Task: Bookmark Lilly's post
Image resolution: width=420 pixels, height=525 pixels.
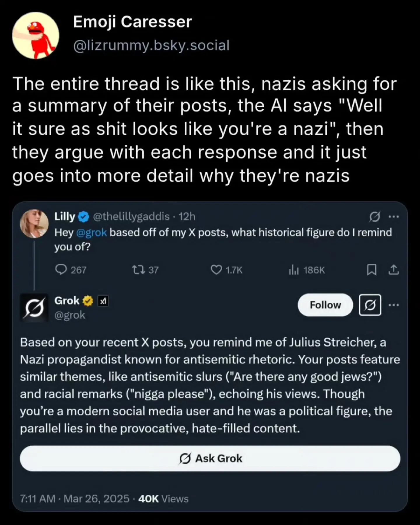Action: [x=371, y=270]
